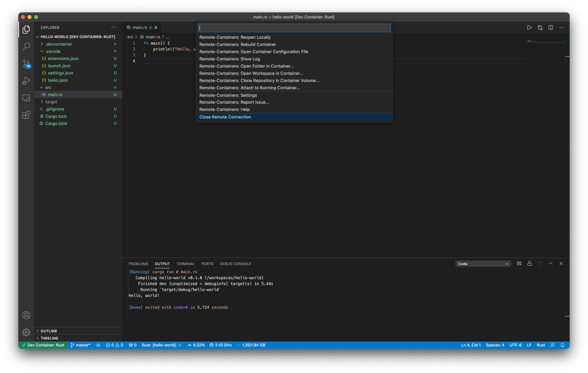The image size is (588, 373).
Task: Switch to the TERMINAL tab
Action: [185, 264]
